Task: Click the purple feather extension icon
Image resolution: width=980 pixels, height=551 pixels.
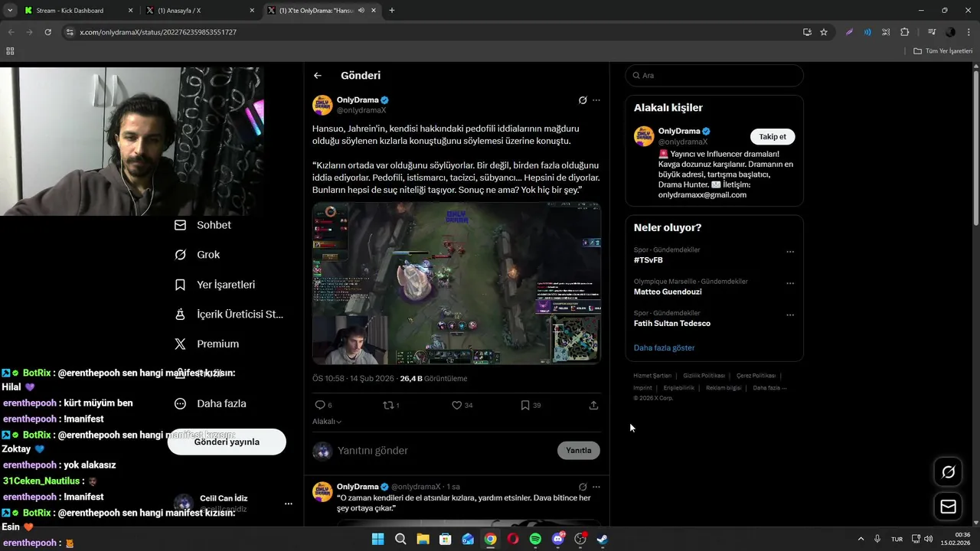Action: 849,32
